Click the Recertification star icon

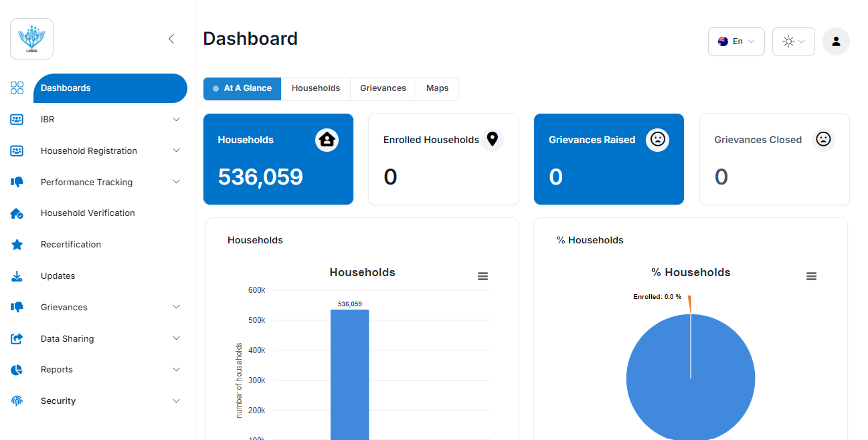[17, 245]
